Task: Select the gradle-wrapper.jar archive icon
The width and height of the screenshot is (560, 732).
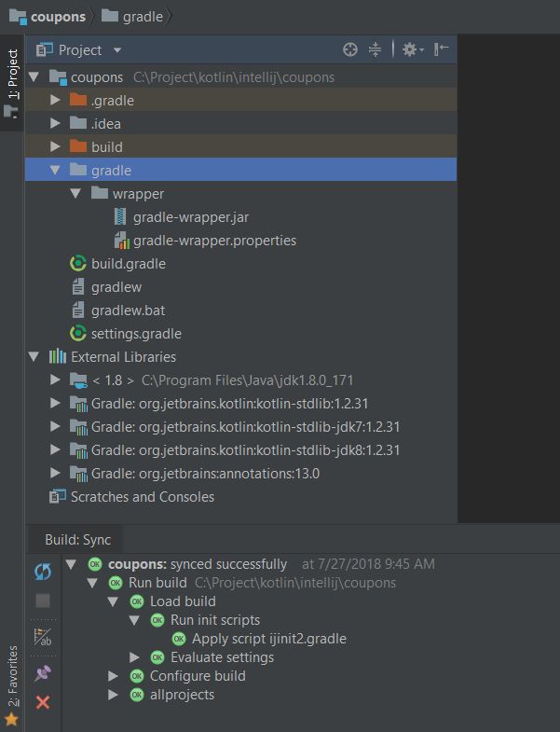Action: [120, 217]
